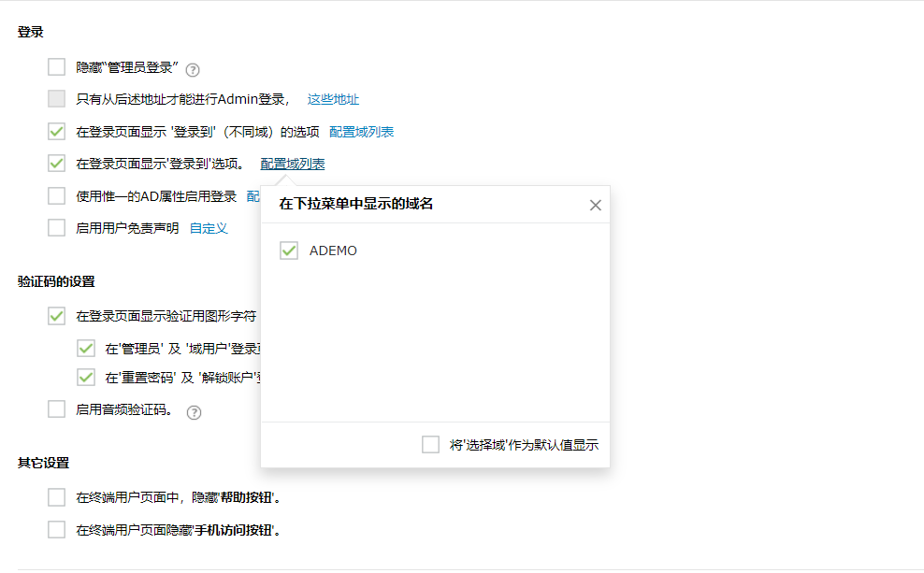Close the 在下拉菜单中显示的域名 dialog

[595, 205]
